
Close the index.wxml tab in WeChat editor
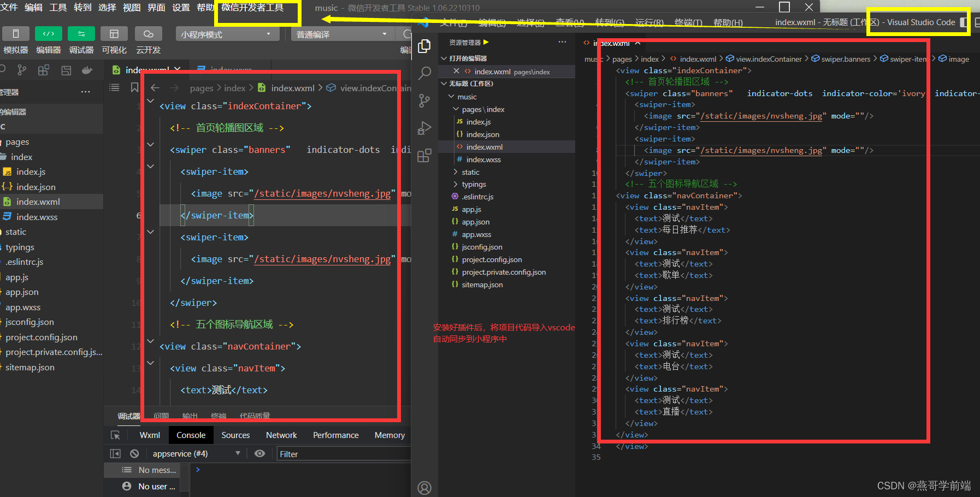(178, 69)
